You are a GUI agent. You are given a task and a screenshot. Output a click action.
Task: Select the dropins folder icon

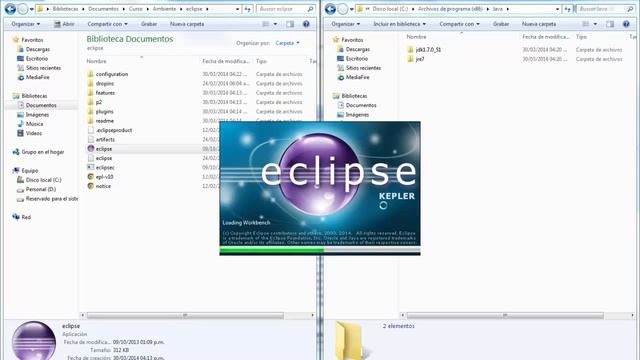(91, 83)
